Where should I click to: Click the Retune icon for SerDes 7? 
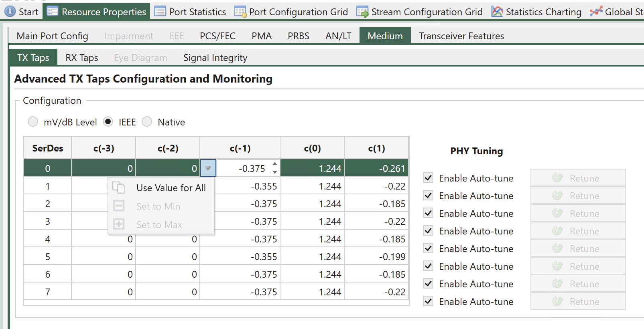coord(558,301)
